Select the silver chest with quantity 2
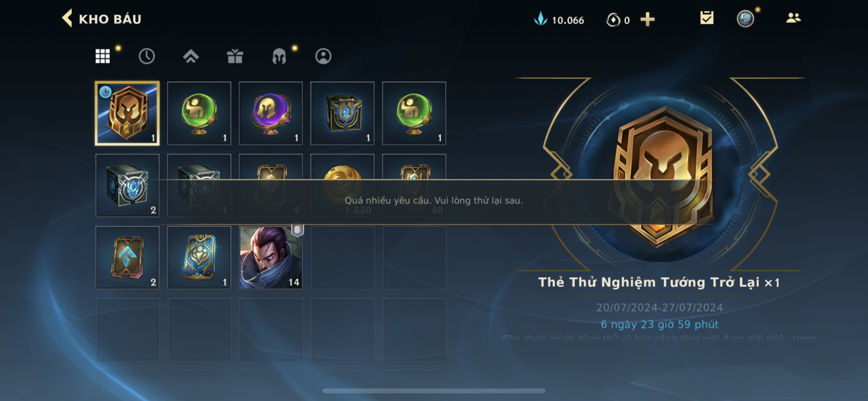 [x=127, y=185]
